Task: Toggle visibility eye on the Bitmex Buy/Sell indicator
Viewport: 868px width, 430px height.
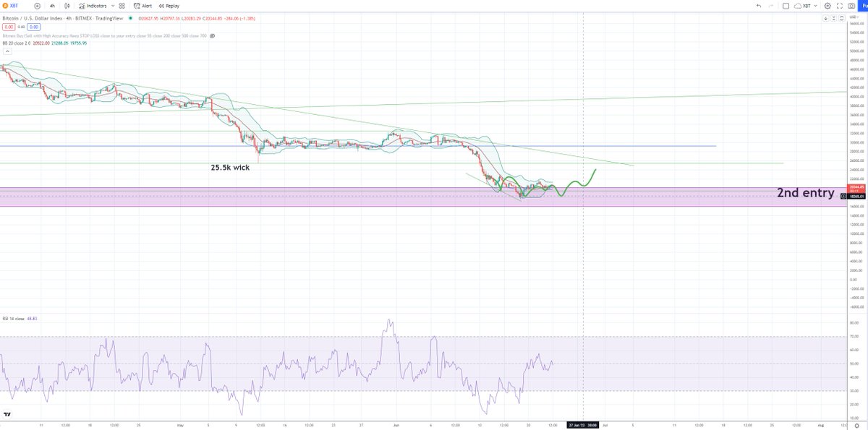Action: (x=212, y=36)
